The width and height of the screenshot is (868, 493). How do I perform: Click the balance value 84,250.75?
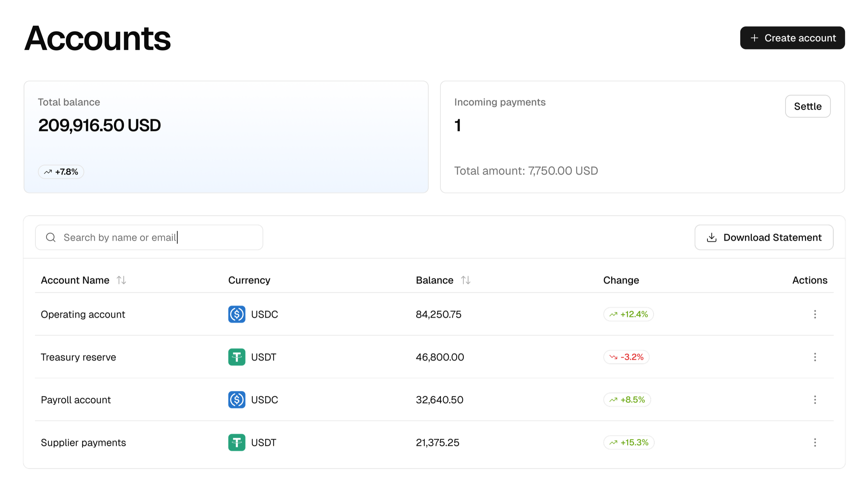click(x=439, y=314)
